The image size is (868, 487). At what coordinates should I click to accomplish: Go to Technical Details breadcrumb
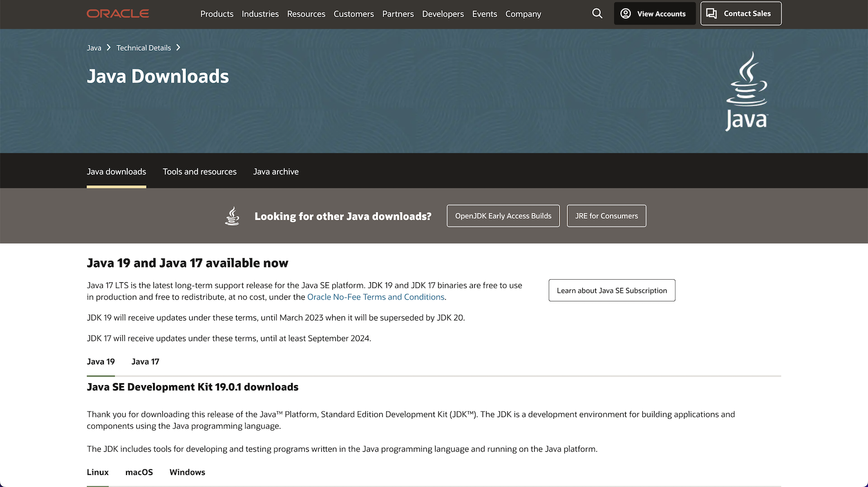(x=144, y=48)
